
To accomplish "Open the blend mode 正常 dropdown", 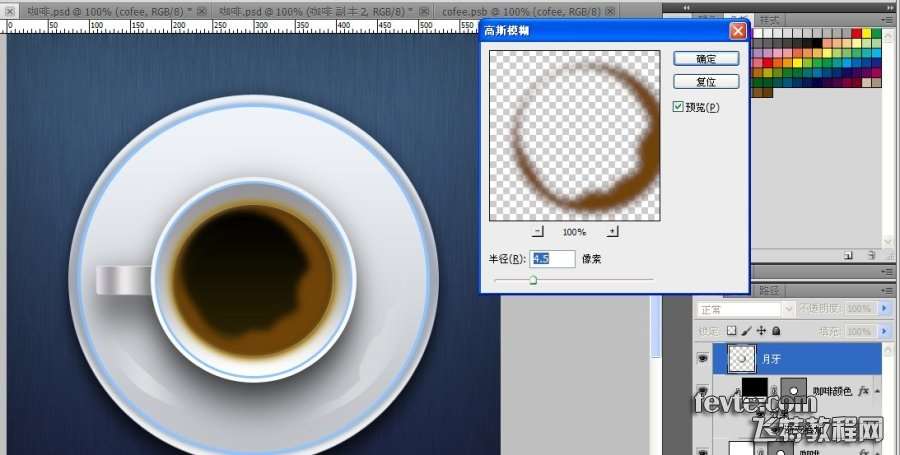I will (744, 309).
